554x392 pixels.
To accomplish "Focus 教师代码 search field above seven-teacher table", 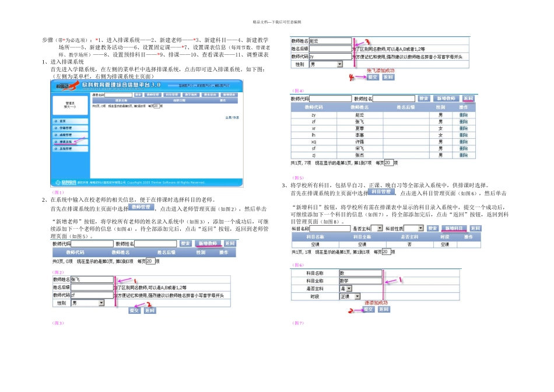I will pyautogui.click(x=330, y=99).
